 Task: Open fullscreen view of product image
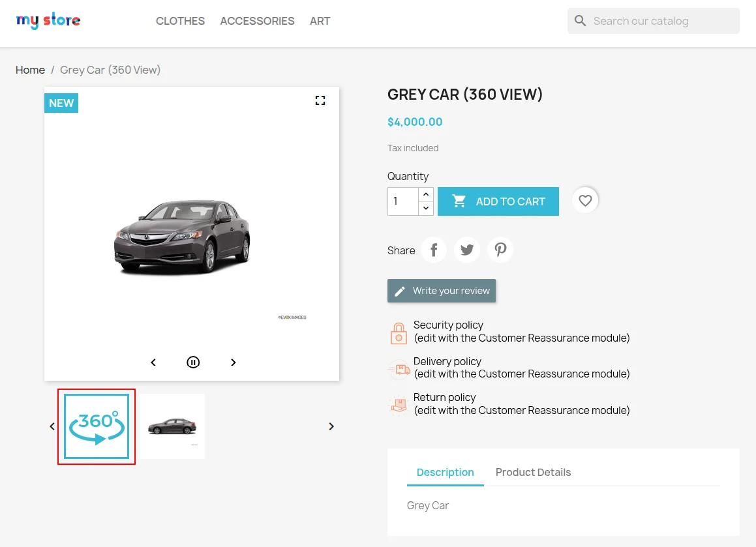(x=320, y=100)
